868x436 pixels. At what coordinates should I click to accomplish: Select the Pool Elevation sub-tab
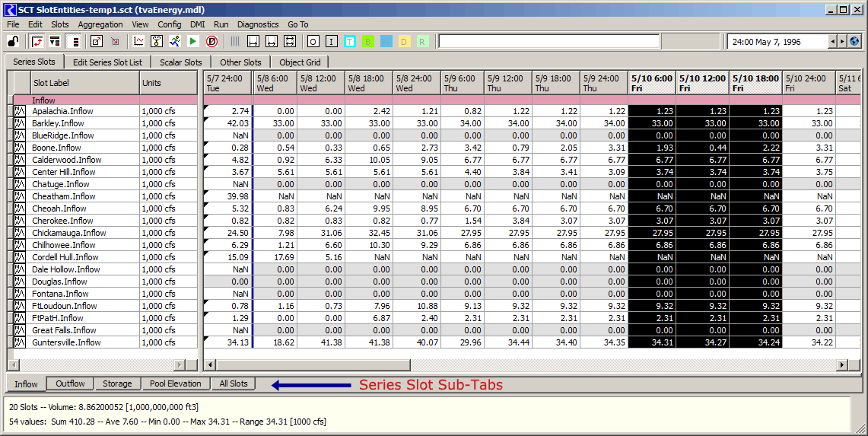click(176, 383)
